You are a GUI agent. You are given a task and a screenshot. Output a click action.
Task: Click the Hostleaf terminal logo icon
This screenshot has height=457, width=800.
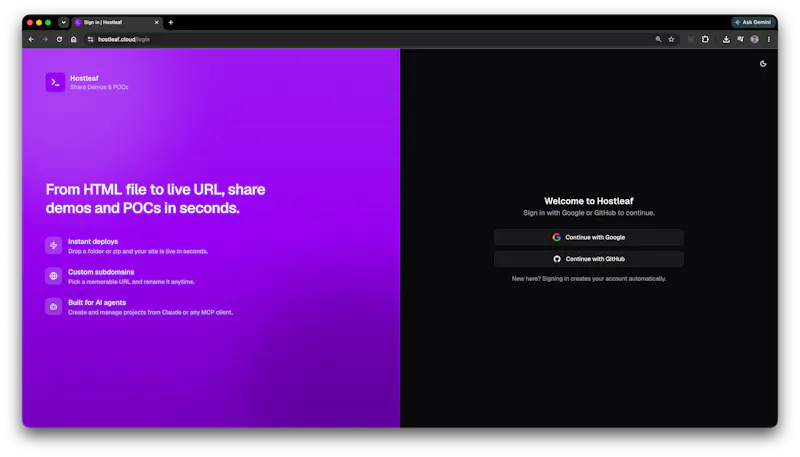pyautogui.click(x=55, y=82)
